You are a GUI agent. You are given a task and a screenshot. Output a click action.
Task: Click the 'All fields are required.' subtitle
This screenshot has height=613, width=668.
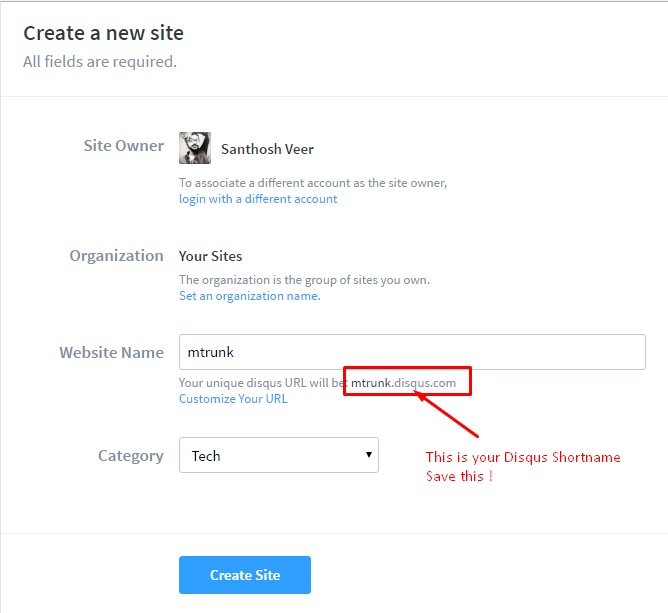pyautogui.click(x=100, y=62)
